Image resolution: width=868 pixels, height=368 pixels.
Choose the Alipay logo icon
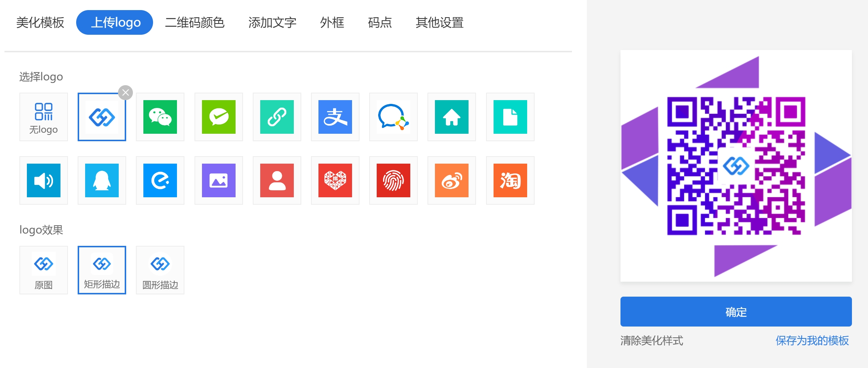point(335,117)
